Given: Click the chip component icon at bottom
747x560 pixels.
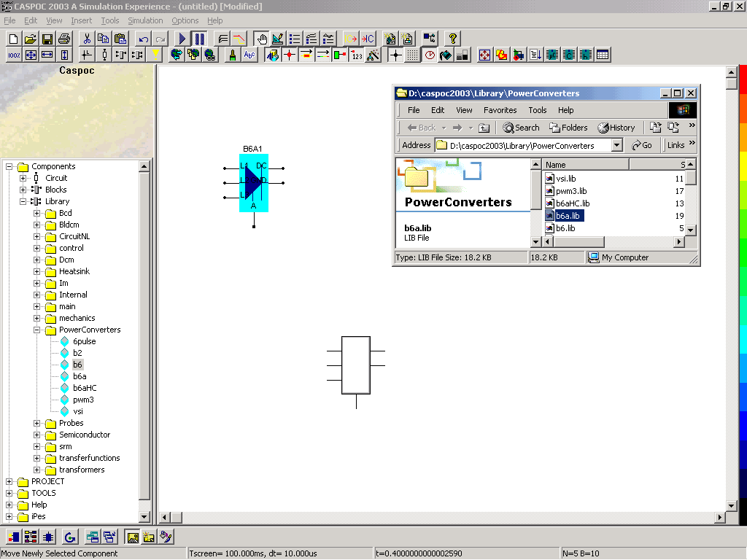Looking at the screenshot, I should [x=47, y=537].
